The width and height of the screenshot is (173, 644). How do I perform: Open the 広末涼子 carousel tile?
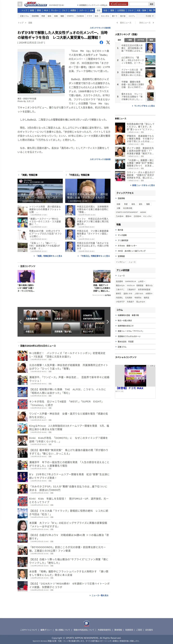pos(66,315)
